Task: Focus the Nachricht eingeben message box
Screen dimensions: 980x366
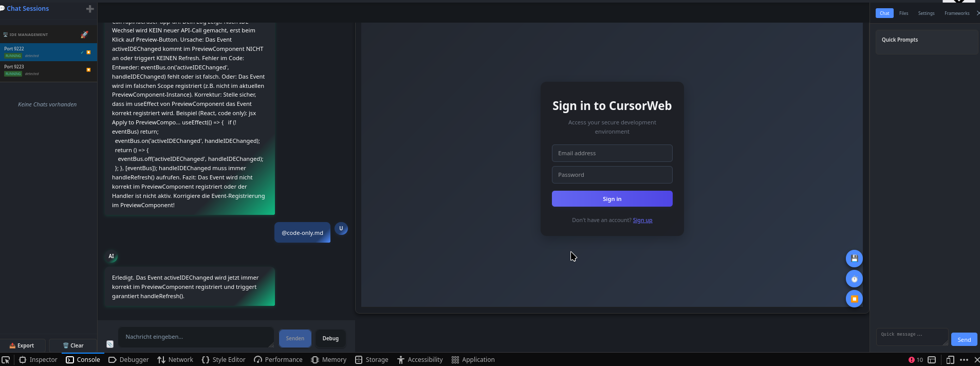Action: pos(196,337)
